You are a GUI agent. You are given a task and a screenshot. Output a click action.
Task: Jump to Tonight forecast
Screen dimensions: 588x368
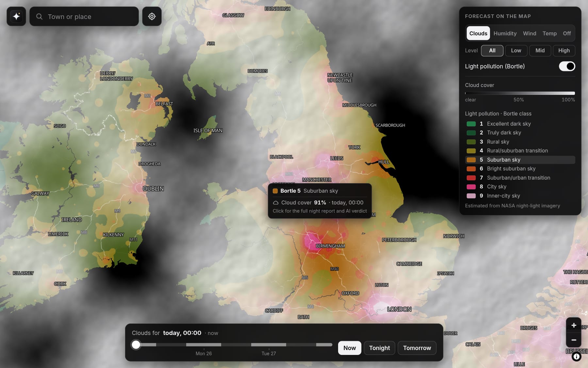click(379, 348)
